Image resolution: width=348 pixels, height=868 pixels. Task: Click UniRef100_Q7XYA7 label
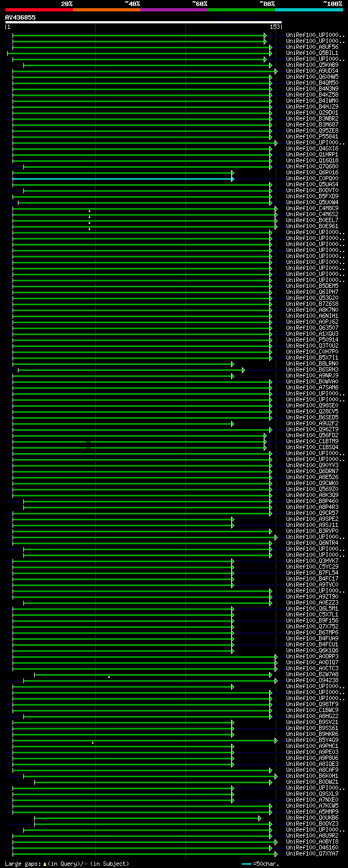click(312, 854)
